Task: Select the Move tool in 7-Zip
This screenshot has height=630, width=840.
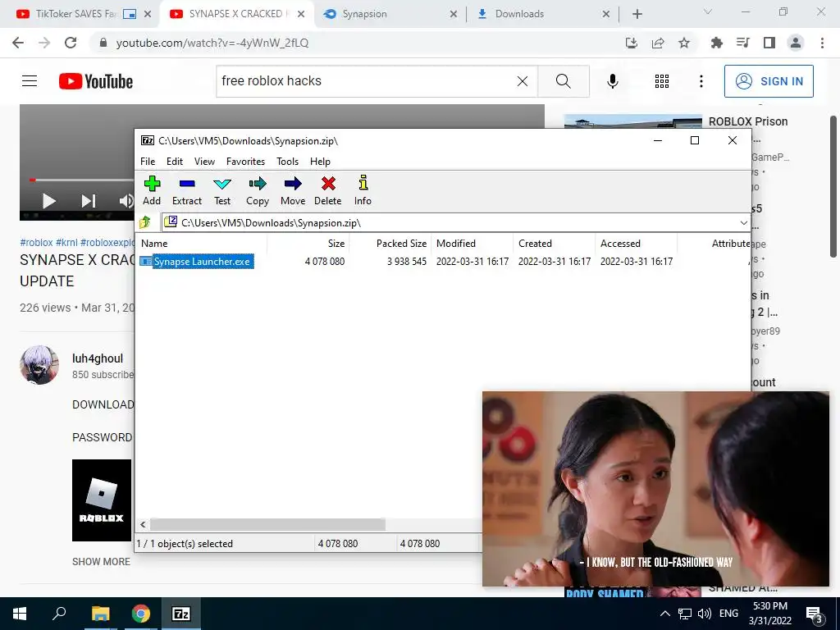Action: pyautogui.click(x=293, y=190)
